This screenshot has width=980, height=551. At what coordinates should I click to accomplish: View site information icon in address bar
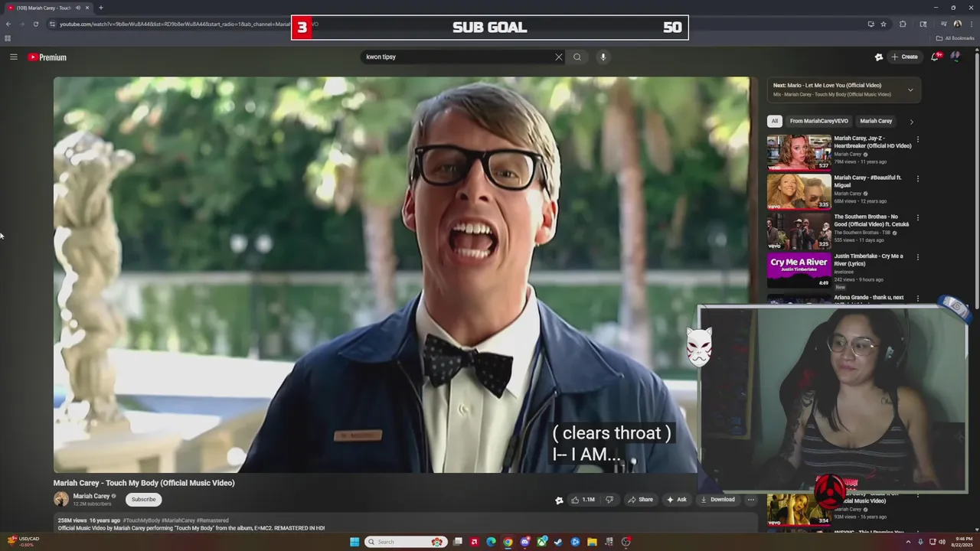(x=52, y=24)
